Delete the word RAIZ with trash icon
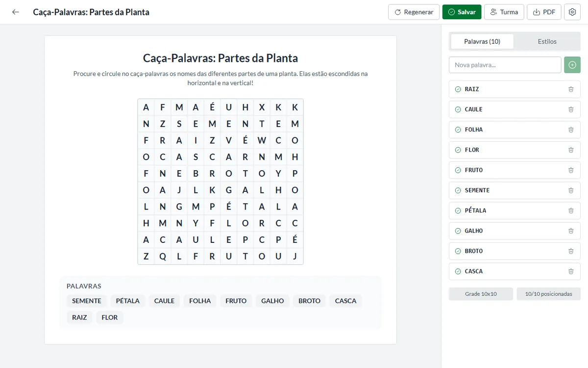The image size is (588, 368). [x=571, y=89]
